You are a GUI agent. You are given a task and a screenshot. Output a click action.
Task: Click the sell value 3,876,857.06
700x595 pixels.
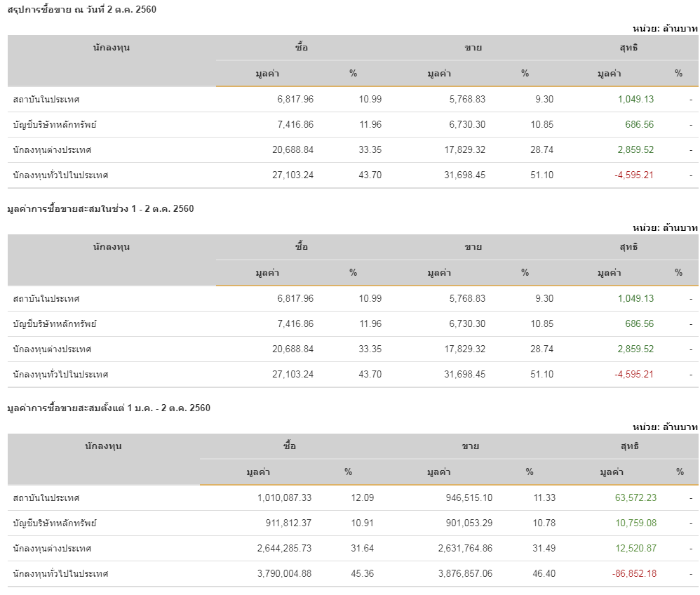click(x=465, y=573)
